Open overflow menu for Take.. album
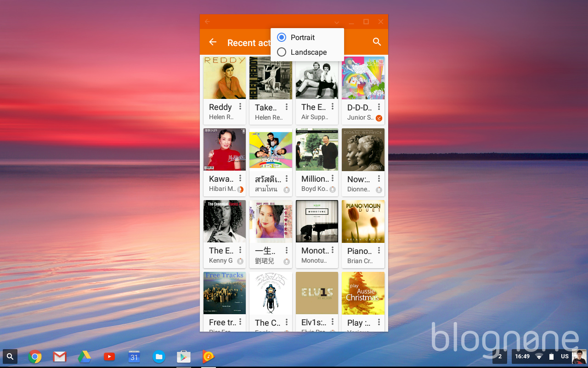Viewport: 588px width, 368px height. pos(287,107)
